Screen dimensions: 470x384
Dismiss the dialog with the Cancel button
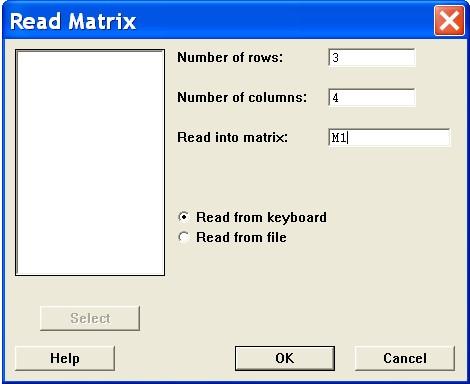pos(405,358)
